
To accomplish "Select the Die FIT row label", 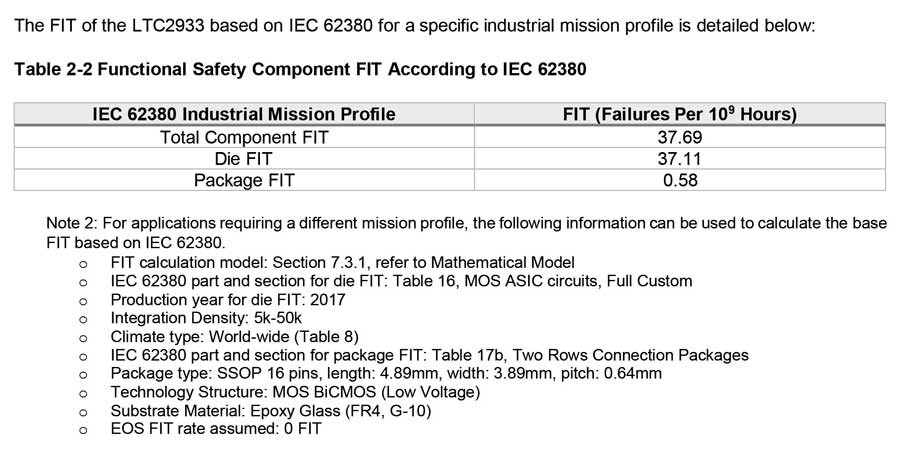I will point(244,159).
